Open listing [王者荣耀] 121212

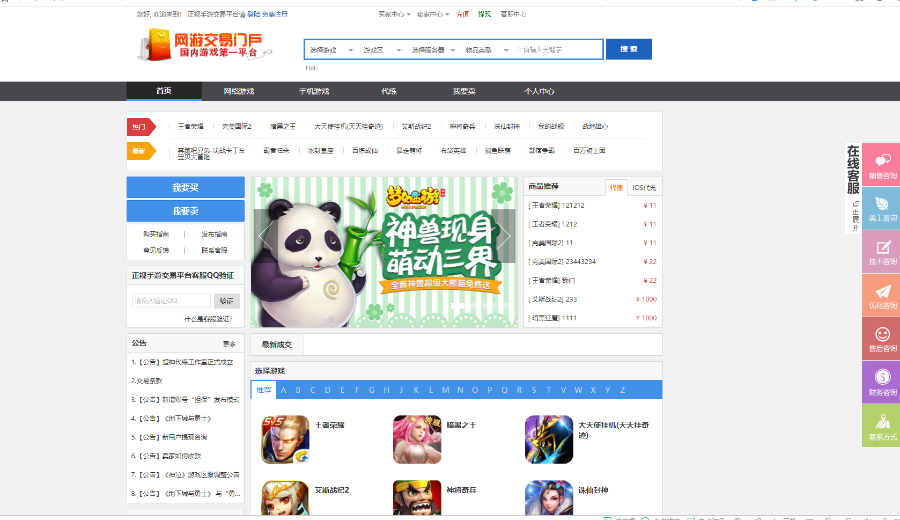(x=556, y=205)
